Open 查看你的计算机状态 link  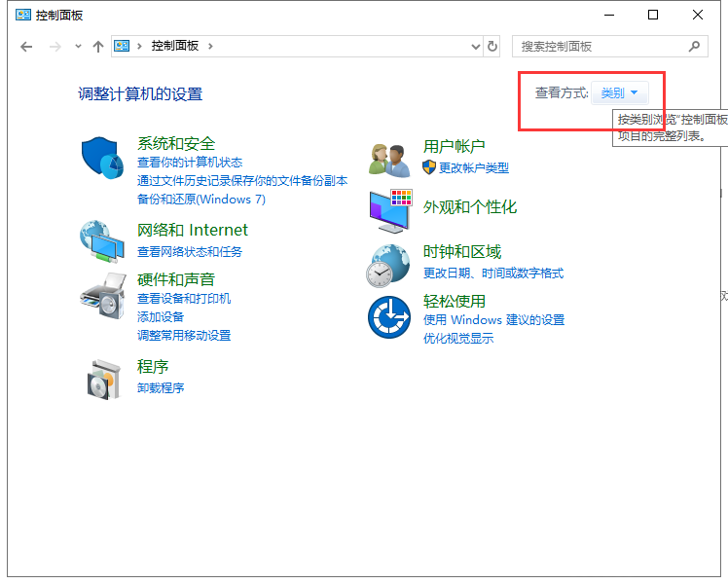tap(190, 163)
